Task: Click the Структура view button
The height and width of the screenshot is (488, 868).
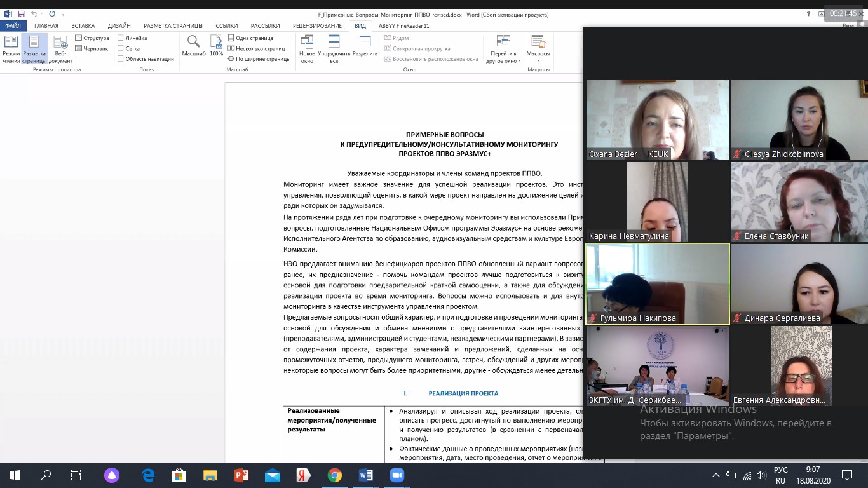Action: pyautogui.click(x=92, y=38)
